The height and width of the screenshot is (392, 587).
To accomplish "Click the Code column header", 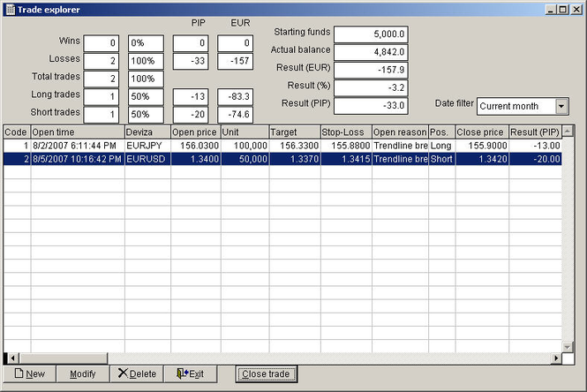I will tap(17, 132).
